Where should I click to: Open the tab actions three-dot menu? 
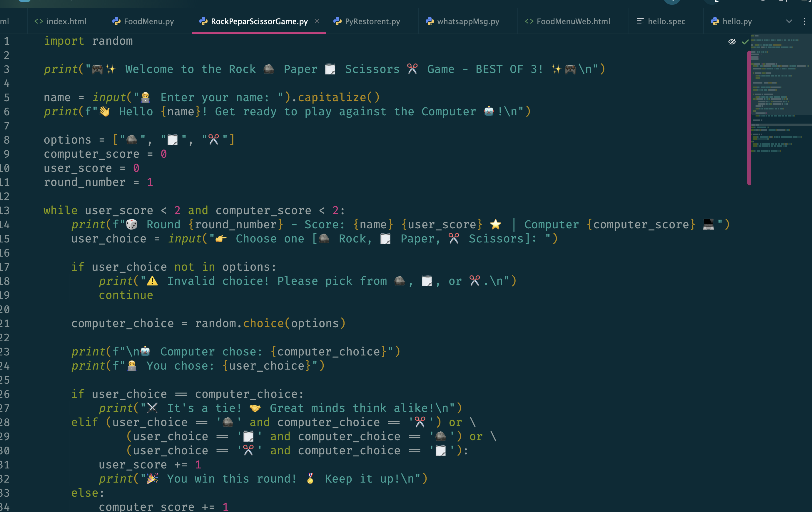click(x=804, y=21)
